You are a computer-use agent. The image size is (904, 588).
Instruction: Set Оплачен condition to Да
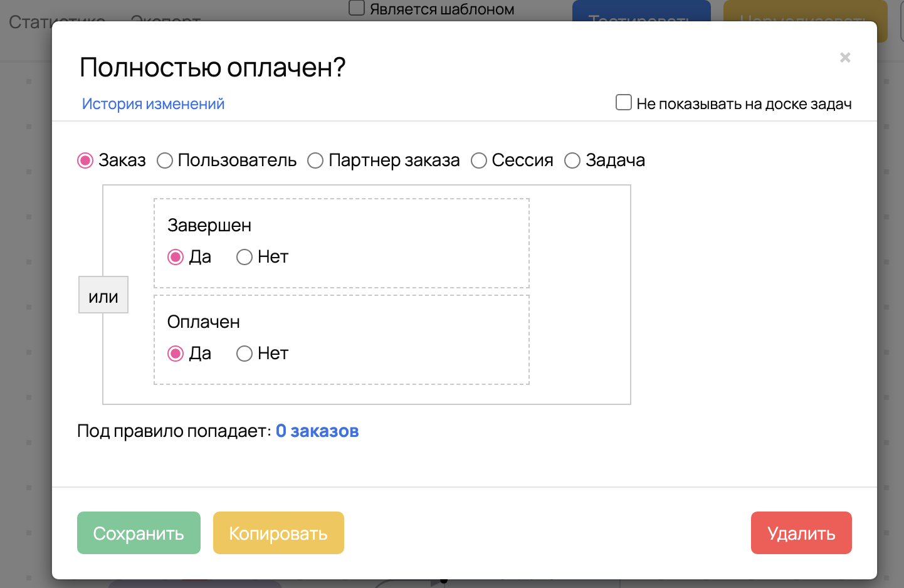click(176, 354)
